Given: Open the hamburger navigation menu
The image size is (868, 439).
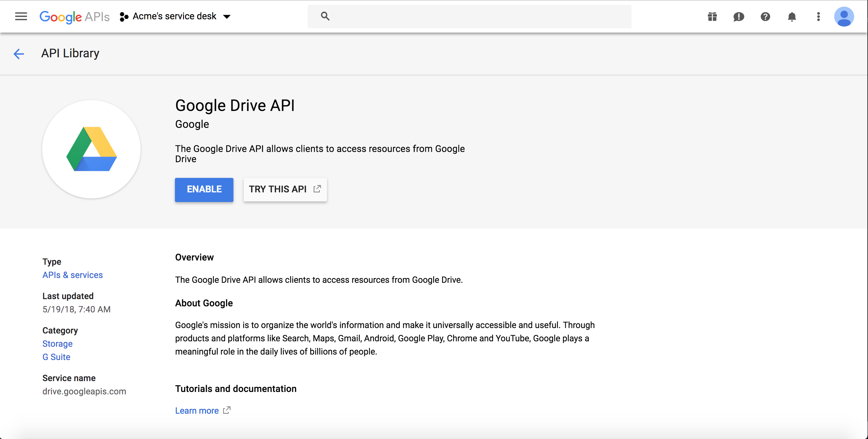Looking at the screenshot, I should pos(21,16).
